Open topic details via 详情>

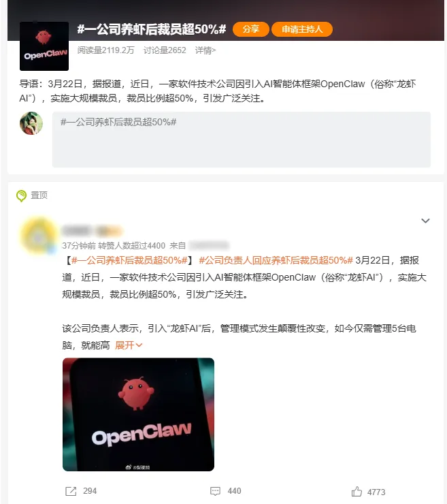205,50
